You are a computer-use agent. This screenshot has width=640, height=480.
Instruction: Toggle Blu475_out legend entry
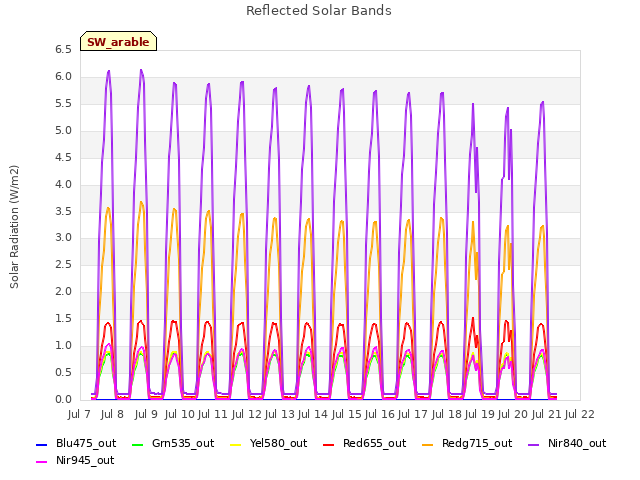tap(76, 444)
